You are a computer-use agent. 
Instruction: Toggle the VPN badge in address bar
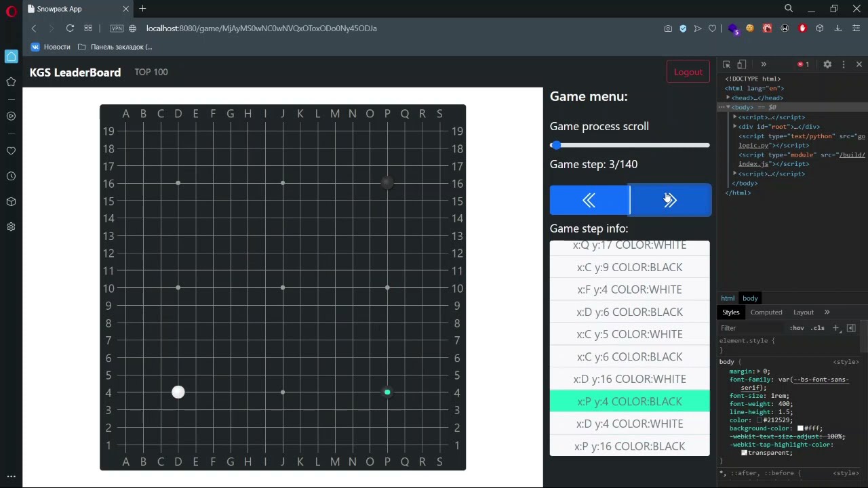117,28
